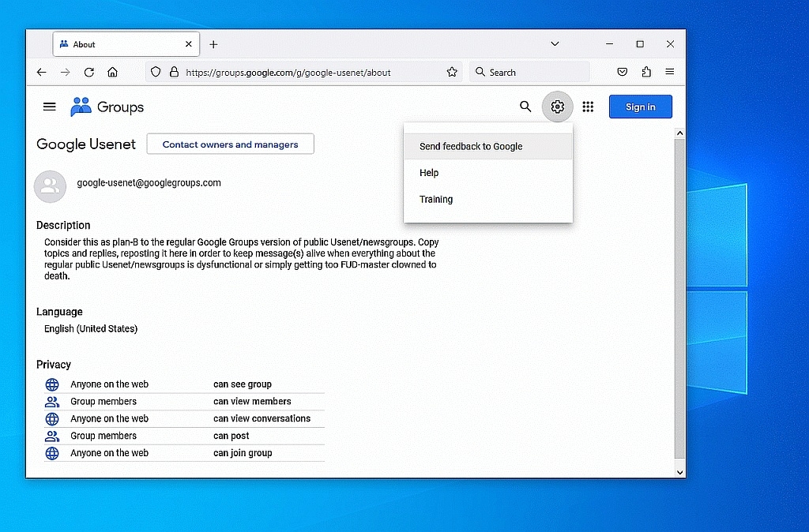This screenshot has height=532, width=809.
Task: Click the Description heading
Action: pyautogui.click(x=63, y=225)
